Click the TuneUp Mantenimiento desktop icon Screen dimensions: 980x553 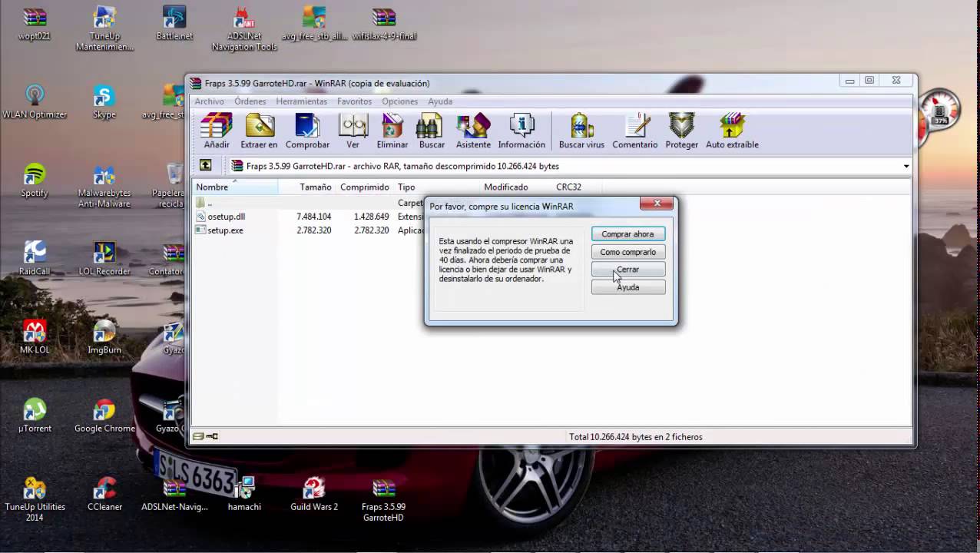tap(104, 28)
